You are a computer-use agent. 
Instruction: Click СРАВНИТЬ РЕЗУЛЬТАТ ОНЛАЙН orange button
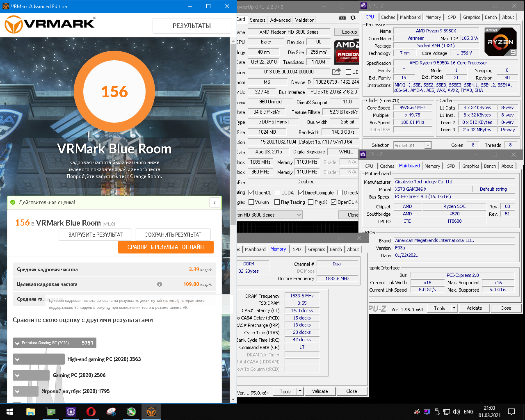tap(166, 247)
